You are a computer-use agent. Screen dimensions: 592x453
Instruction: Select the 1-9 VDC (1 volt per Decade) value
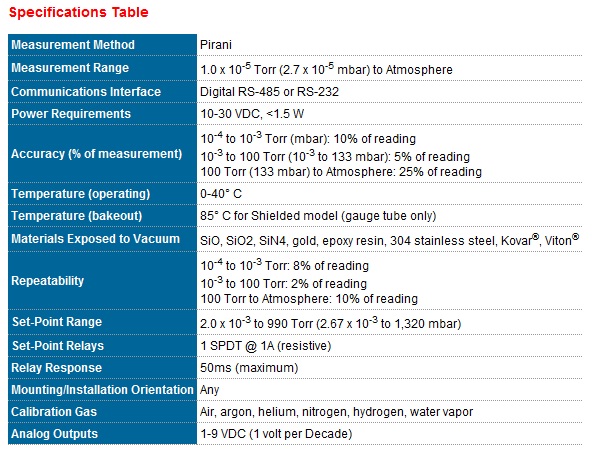pos(276,434)
